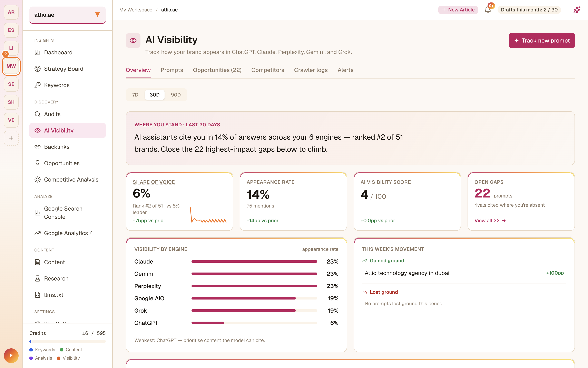
Task: Follow the View all 22 link
Action: point(490,221)
